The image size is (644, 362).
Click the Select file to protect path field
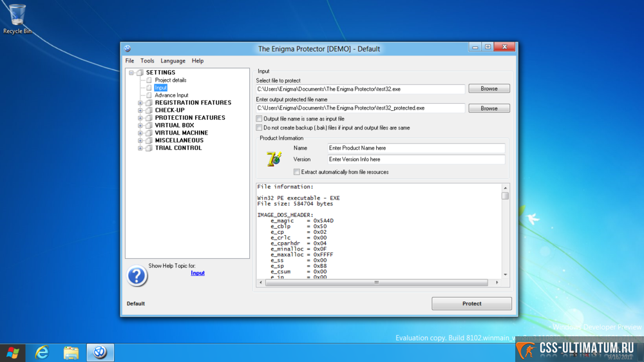(x=360, y=89)
